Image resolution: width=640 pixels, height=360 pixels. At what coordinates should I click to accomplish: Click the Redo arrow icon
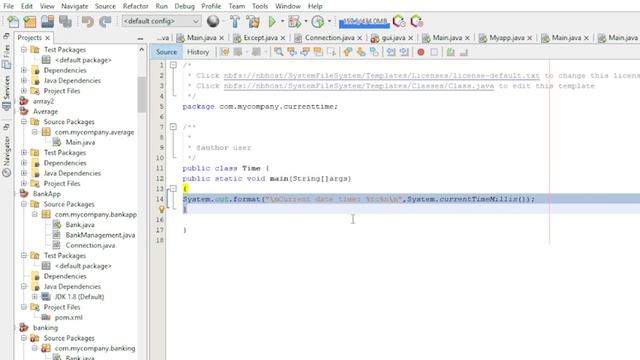pos(105,21)
